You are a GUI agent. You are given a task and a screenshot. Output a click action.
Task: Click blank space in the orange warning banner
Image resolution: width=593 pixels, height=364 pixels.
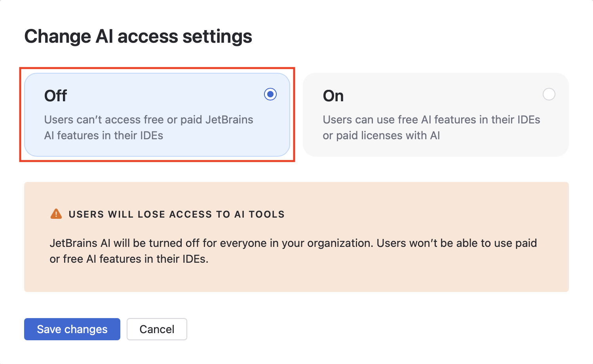[x=396, y=277]
